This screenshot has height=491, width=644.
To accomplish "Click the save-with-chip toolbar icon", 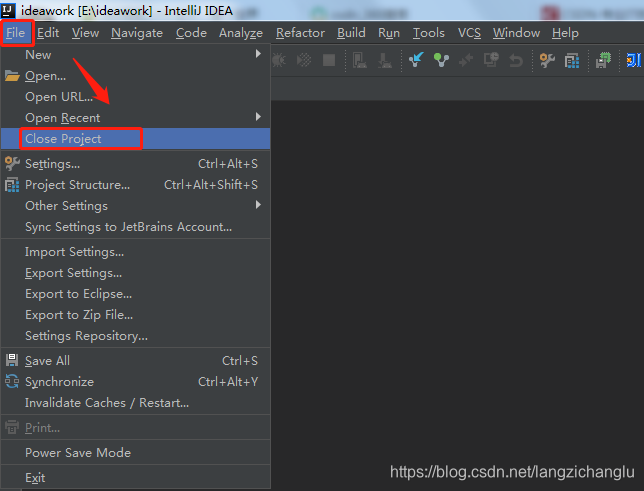I will coord(603,60).
